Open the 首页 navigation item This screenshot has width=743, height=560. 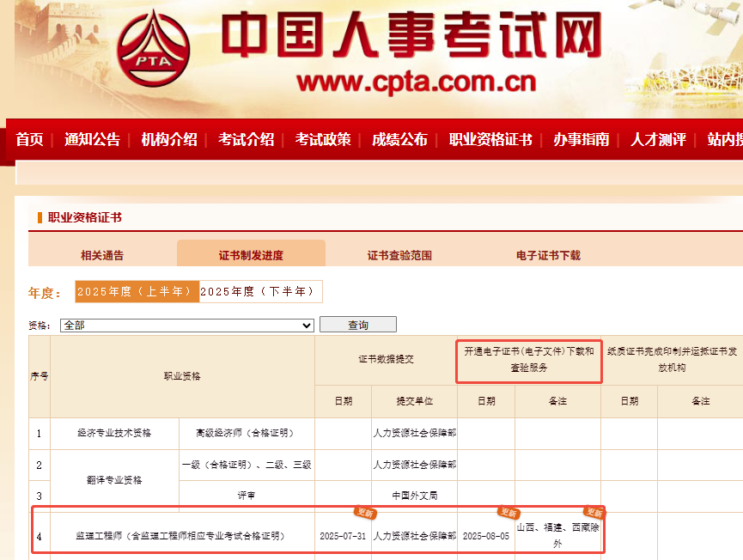coord(29,139)
